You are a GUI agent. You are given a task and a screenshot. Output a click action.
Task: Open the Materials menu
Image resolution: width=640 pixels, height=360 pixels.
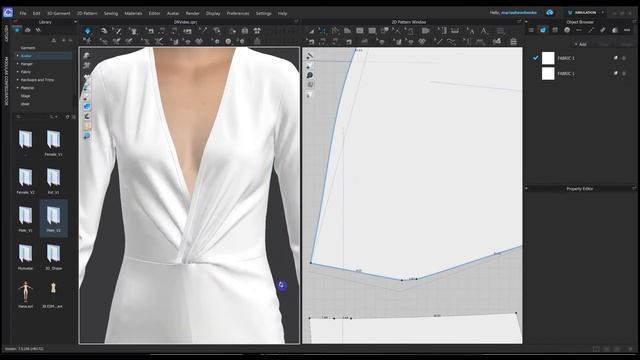[x=133, y=13]
